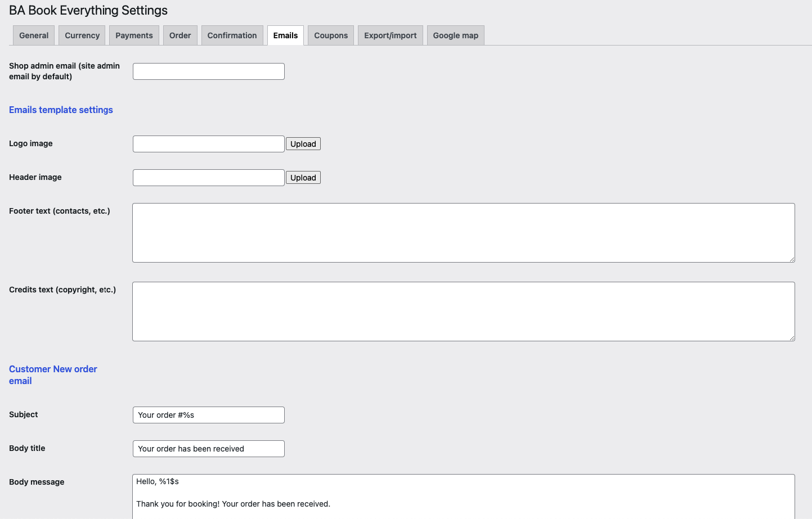Select the Body title input field

pyautogui.click(x=208, y=449)
